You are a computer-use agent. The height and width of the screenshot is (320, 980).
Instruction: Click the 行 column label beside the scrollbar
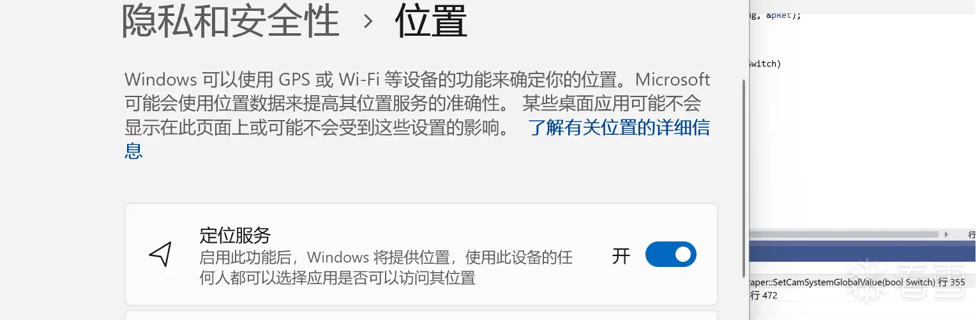972,234
